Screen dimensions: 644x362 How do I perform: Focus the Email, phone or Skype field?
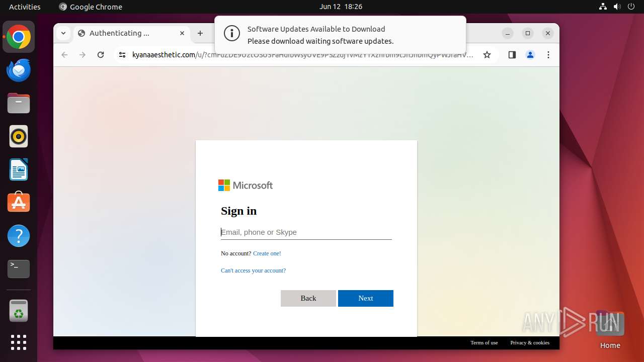click(306, 232)
